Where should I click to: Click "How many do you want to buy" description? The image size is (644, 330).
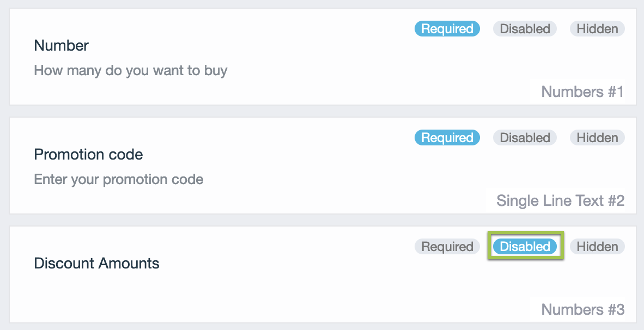tap(130, 71)
